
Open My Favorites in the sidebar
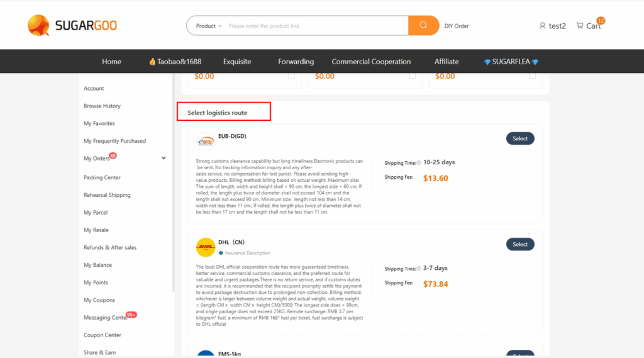(99, 123)
